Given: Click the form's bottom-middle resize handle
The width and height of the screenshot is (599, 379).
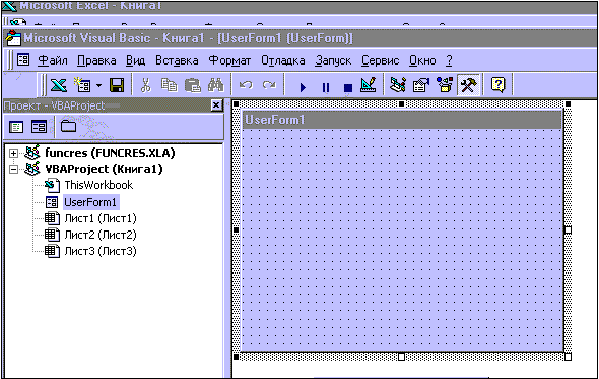Looking at the screenshot, I should pyautogui.click(x=401, y=357).
